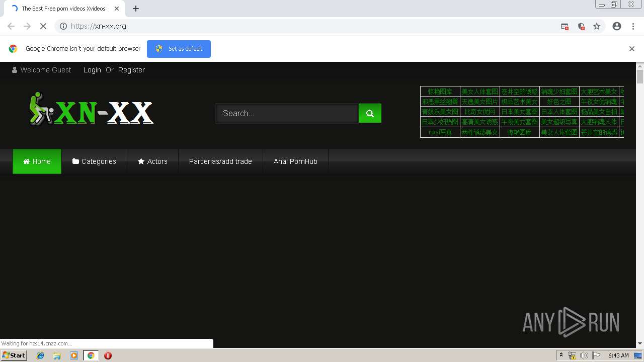Show hidden system tray icons
644x362 pixels.
(561, 355)
